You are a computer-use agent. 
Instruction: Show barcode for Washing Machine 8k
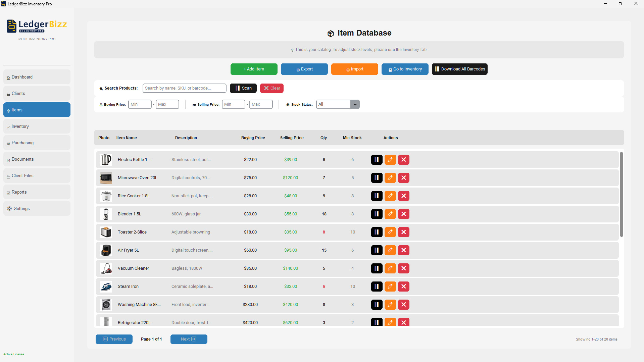point(377,305)
